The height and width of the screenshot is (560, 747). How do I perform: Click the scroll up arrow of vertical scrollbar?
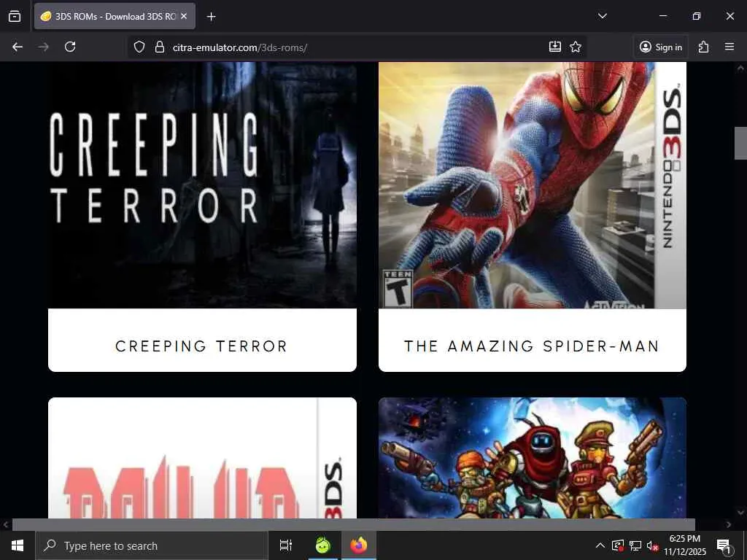point(740,68)
